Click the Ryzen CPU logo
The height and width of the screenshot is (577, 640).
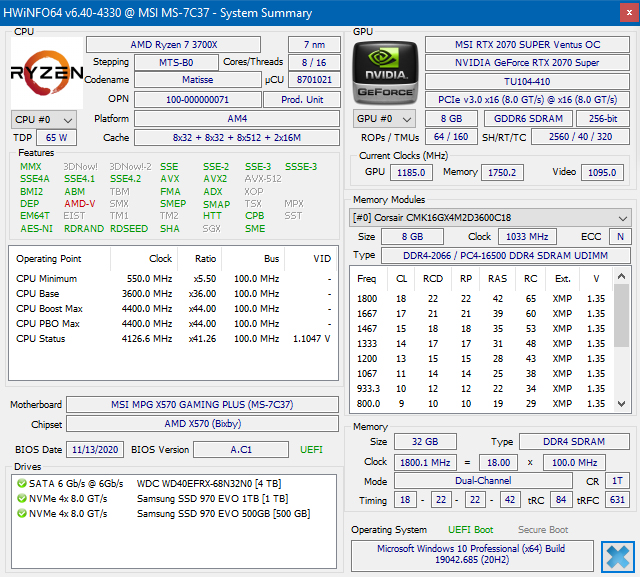coord(47,73)
